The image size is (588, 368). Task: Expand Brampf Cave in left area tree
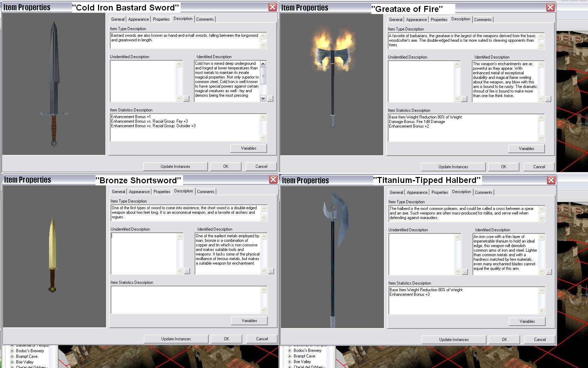[12, 356]
